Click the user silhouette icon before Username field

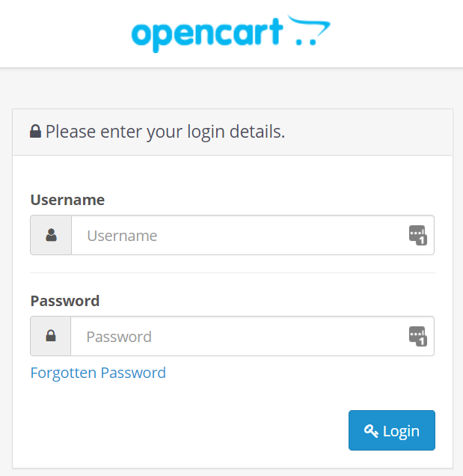point(51,235)
